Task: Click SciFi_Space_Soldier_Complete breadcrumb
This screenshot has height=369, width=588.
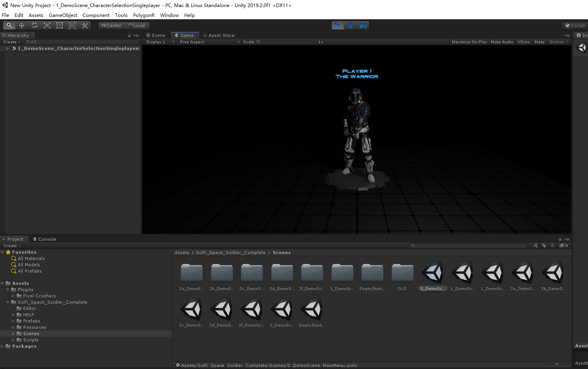Action: 231,253
